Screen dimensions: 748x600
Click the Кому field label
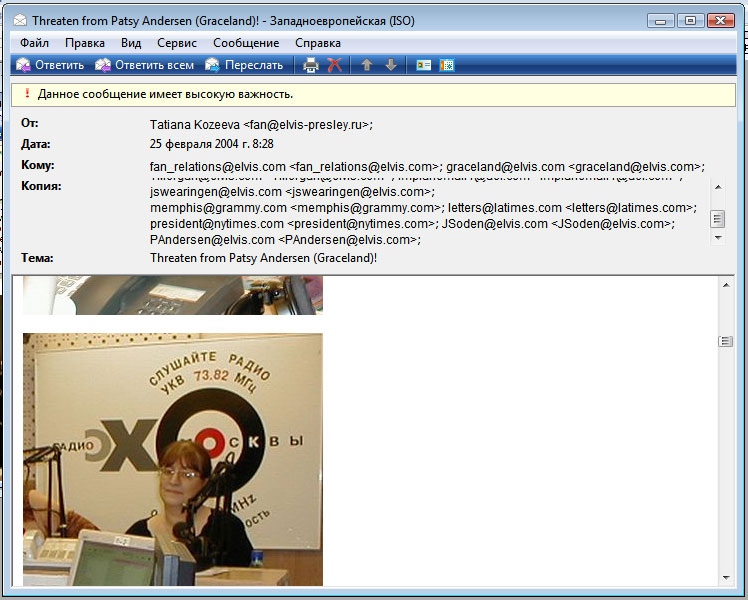[38, 165]
